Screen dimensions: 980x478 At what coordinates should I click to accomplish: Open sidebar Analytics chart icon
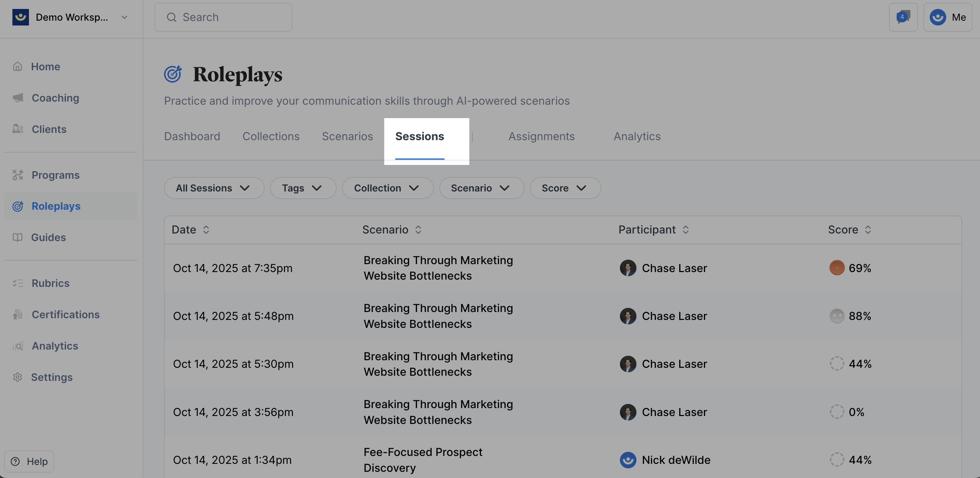[x=18, y=346]
